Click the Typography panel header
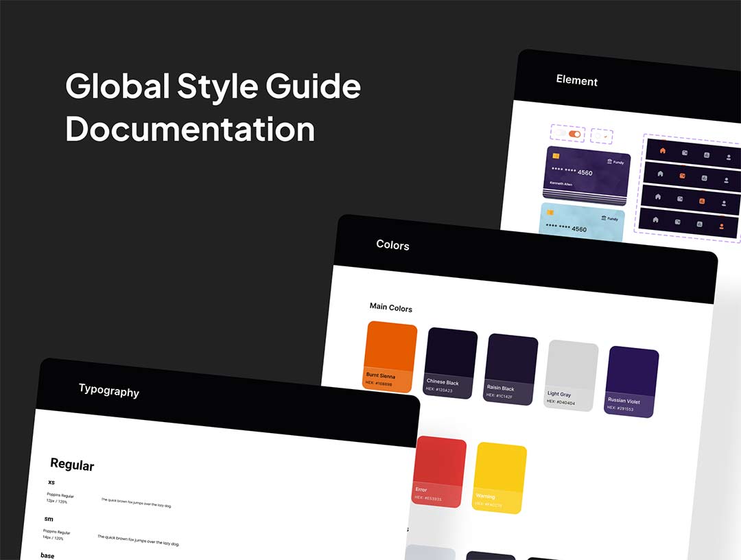This screenshot has height=560, width=741. [108, 391]
